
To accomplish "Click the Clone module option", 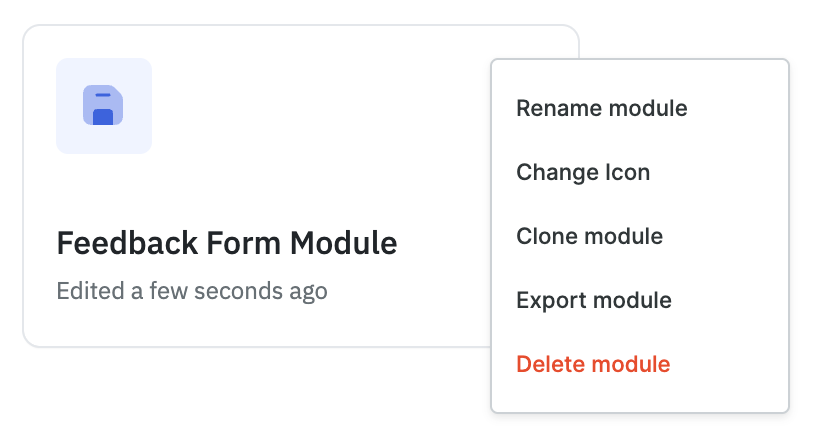I will coord(589,236).
